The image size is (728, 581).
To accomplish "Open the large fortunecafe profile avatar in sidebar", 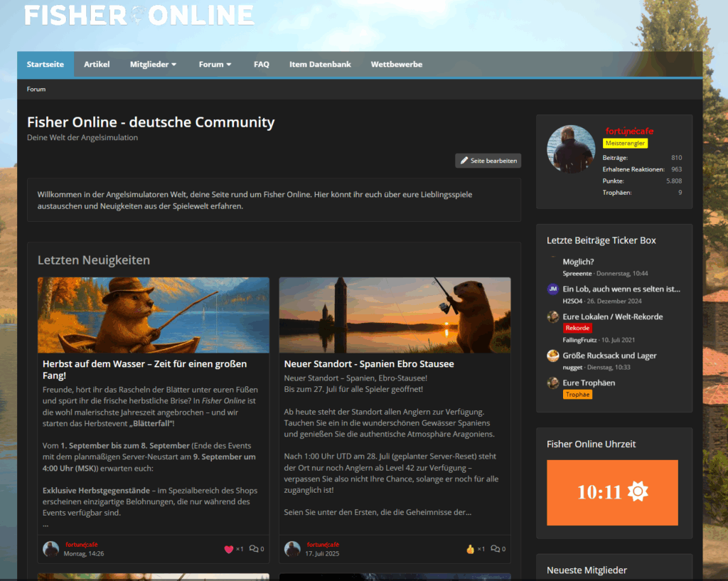I will (571, 149).
